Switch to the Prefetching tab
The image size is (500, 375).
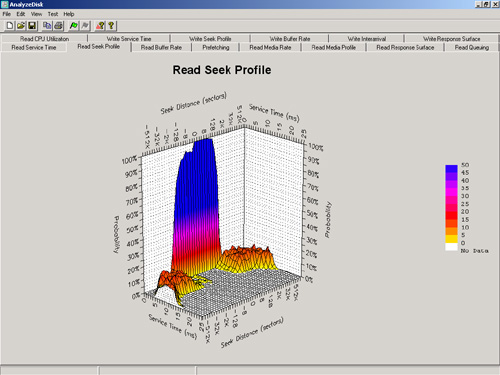point(216,48)
